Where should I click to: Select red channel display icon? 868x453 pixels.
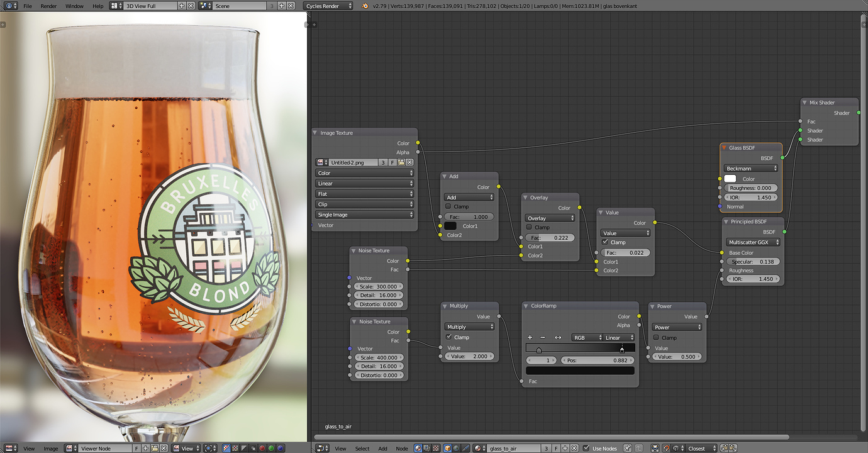[x=262, y=448]
